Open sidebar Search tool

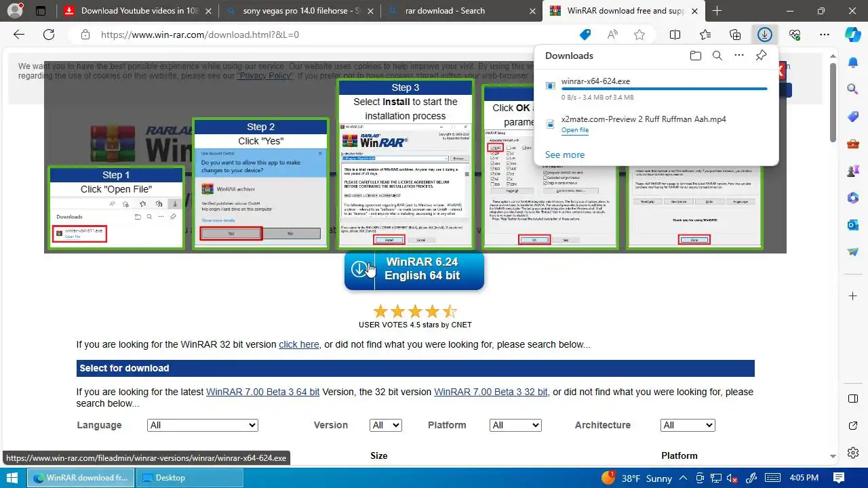(853, 89)
